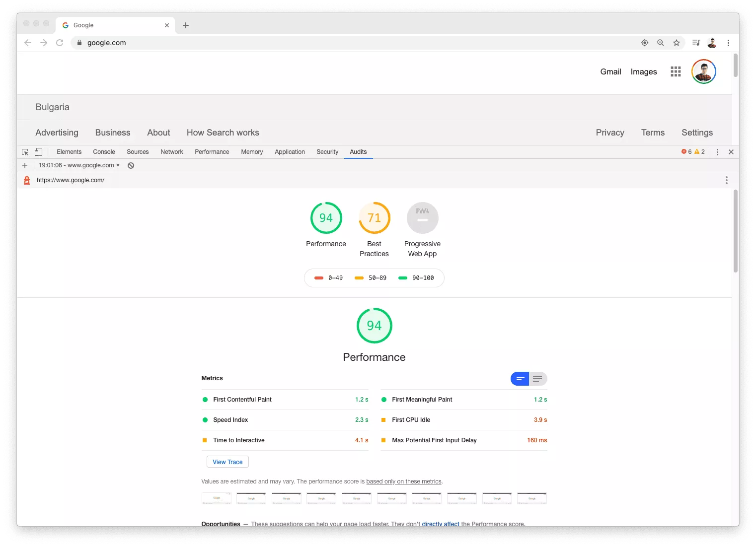The width and height of the screenshot is (756, 547).
Task: Open DevTools customize three-dot menu
Action: pyautogui.click(x=717, y=152)
